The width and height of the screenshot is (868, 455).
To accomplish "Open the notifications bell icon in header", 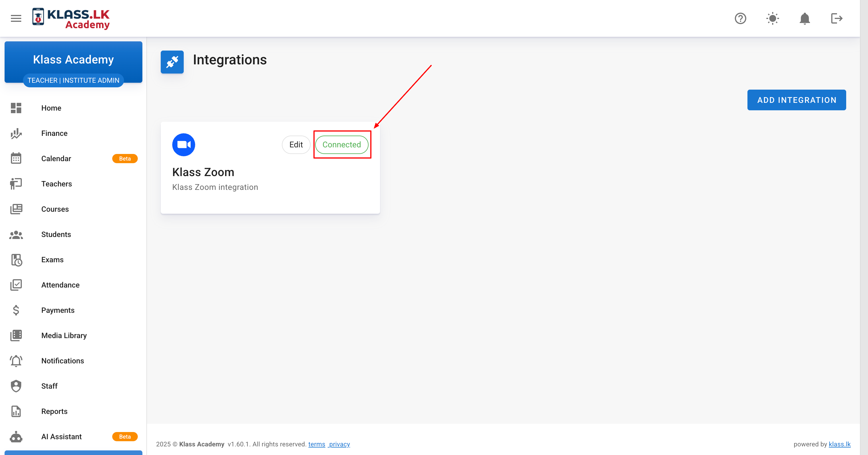I will [804, 18].
